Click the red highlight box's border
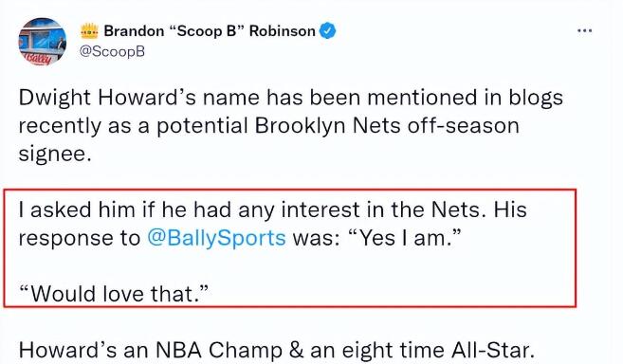 (290, 190)
